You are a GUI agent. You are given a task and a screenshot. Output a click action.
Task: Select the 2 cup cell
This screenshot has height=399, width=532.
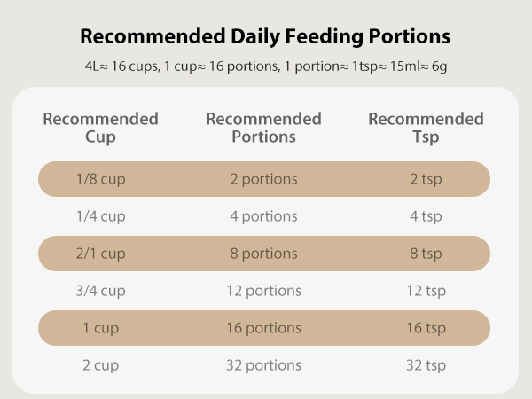[100, 365]
